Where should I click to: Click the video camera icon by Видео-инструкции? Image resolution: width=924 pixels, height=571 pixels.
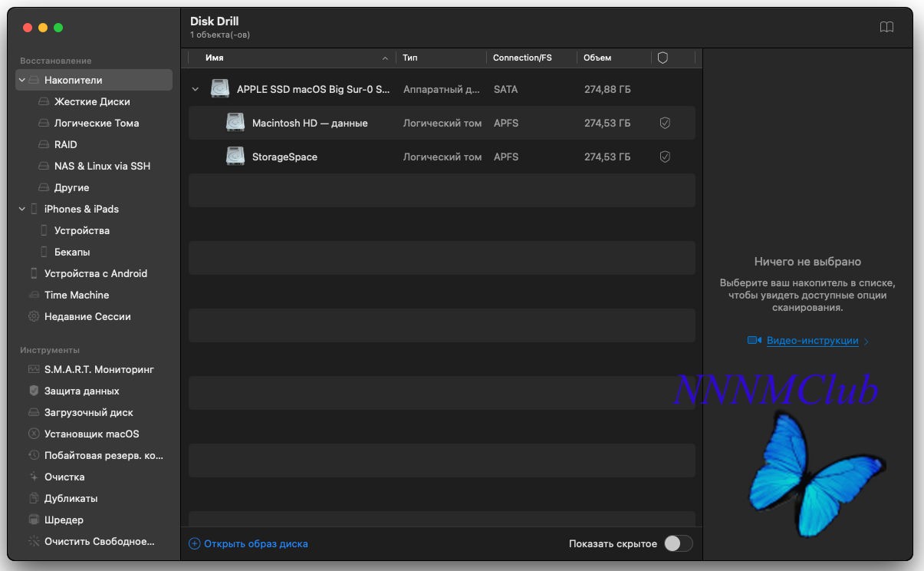coord(755,340)
